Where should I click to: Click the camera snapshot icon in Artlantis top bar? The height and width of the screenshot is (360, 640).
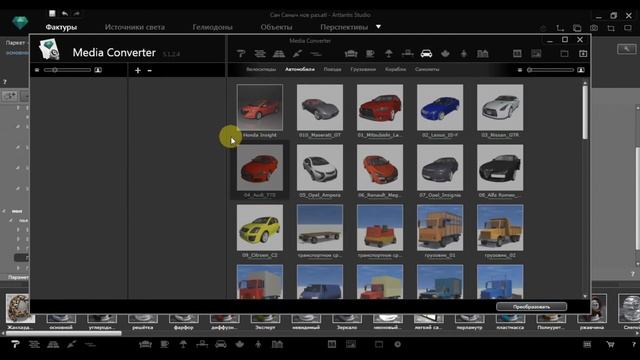(594, 28)
